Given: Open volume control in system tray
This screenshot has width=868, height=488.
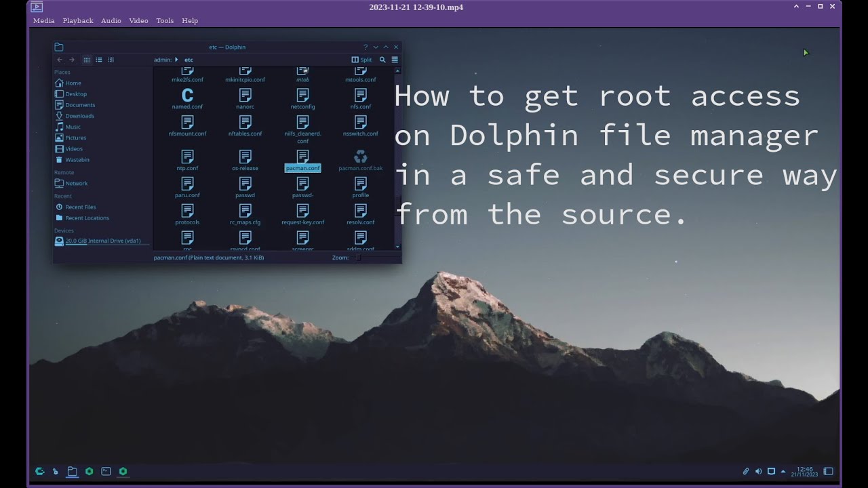Looking at the screenshot, I should (x=759, y=471).
